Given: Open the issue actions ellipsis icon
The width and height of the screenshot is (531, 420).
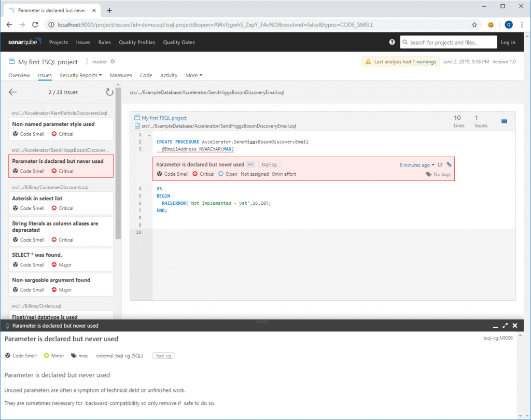Looking at the screenshot, I should click(250, 164).
